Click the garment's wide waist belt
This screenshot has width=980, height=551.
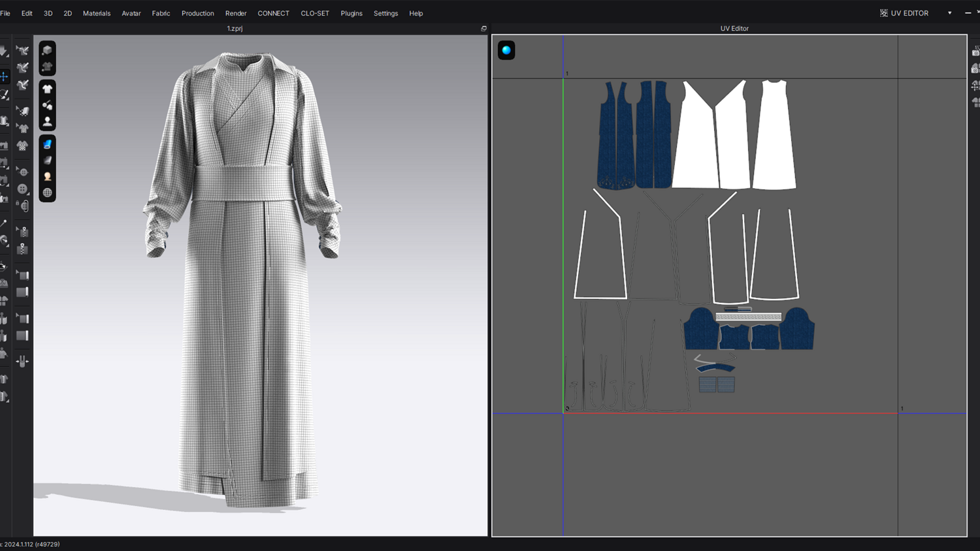243,183
